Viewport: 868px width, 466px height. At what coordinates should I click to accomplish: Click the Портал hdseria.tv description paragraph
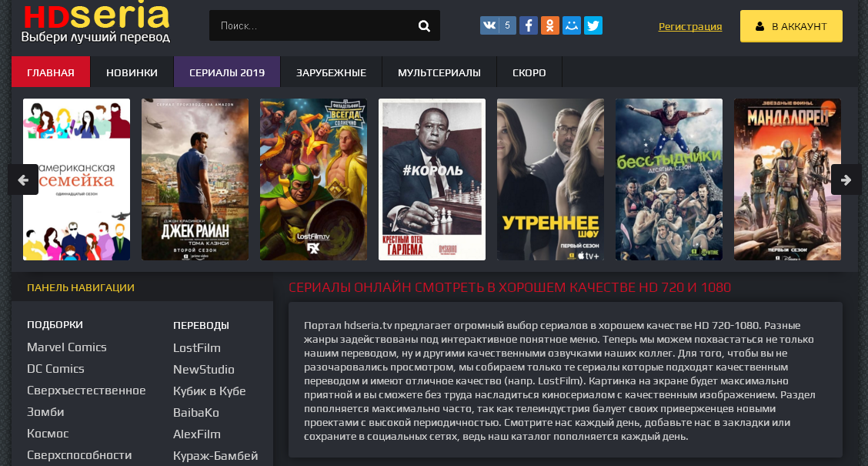(x=559, y=381)
